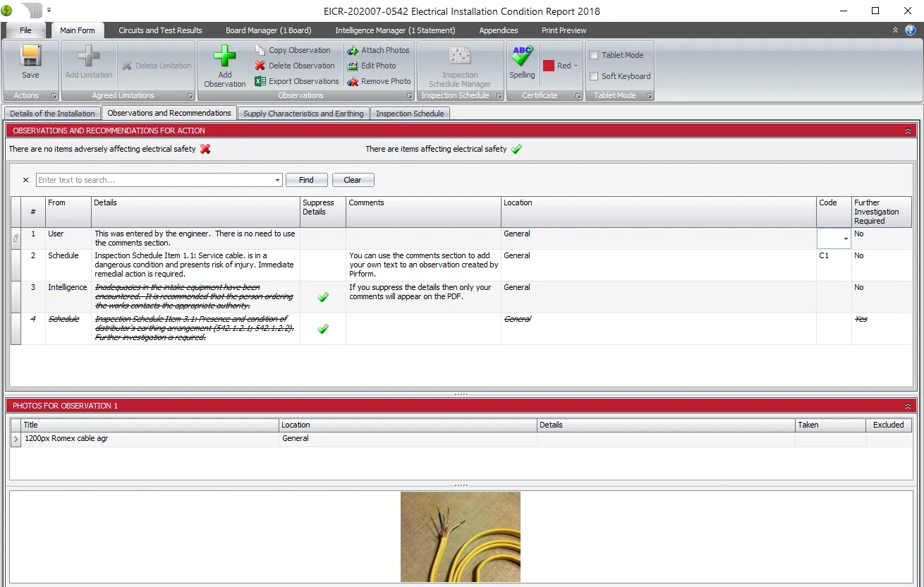This screenshot has height=587, width=924.
Task: Open the Circuits and Test Results tab
Action: pos(160,30)
